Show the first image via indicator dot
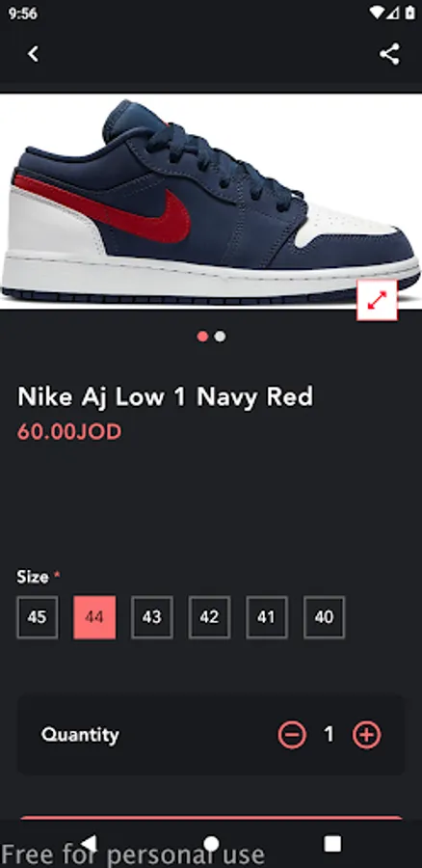422x868 pixels. [202, 336]
